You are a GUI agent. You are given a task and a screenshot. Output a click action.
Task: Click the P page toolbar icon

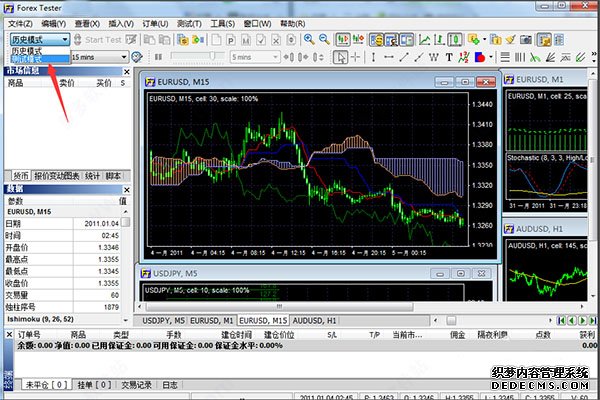[231, 40]
